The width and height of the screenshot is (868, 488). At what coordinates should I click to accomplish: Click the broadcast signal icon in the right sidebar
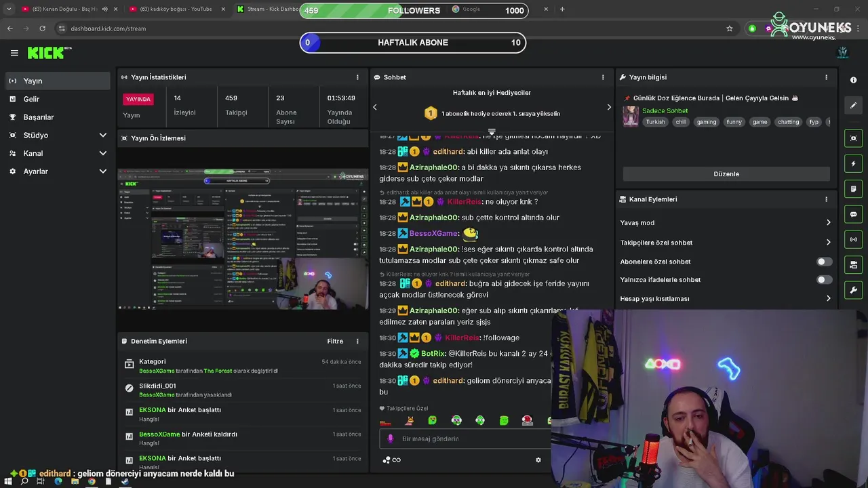tap(853, 239)
